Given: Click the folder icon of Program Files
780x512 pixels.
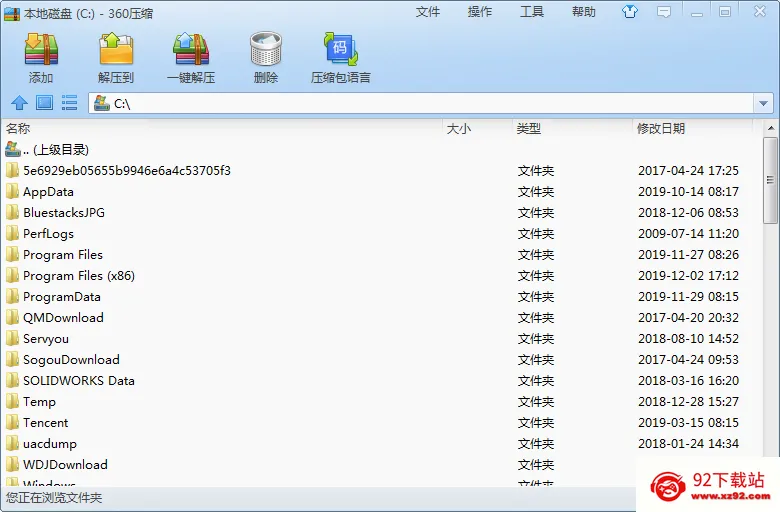Looking at the screenshot, I should [12, 255].
